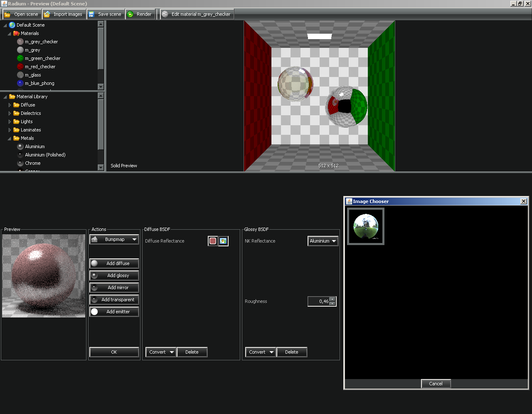Click the Diffuse Reflectance color swatch
The image size is (532, 414).
213,241
